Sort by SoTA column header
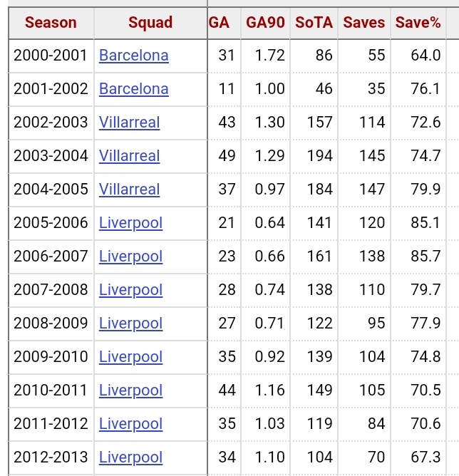The width and height of the screenshot is (459, 476). point(314,23)
